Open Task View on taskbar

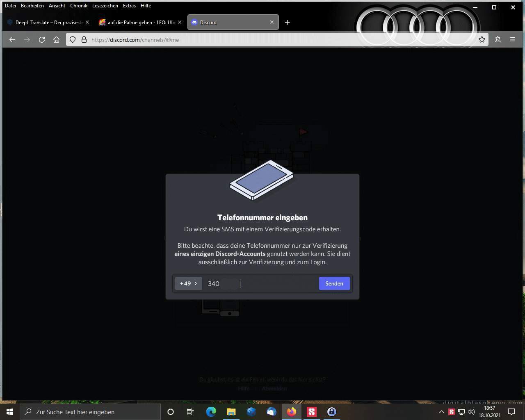[190, 412]
